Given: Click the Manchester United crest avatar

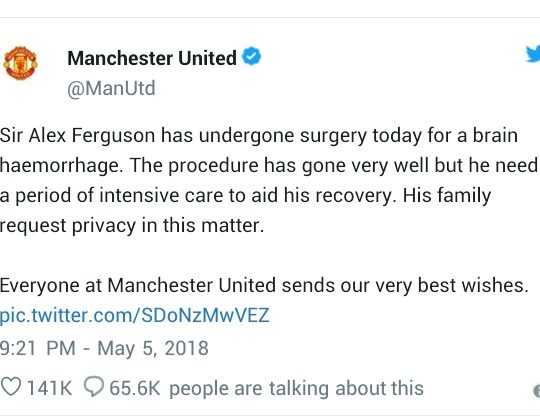Looking at the screenshot, I should click(x=20, y=63).
